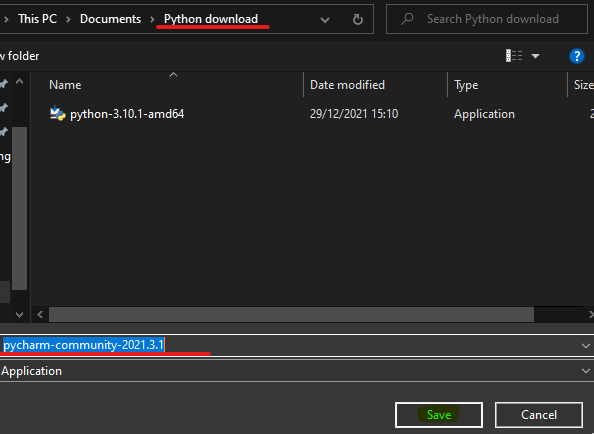
Task: Open the file name dropdown arrow
Action: (586, 346)
